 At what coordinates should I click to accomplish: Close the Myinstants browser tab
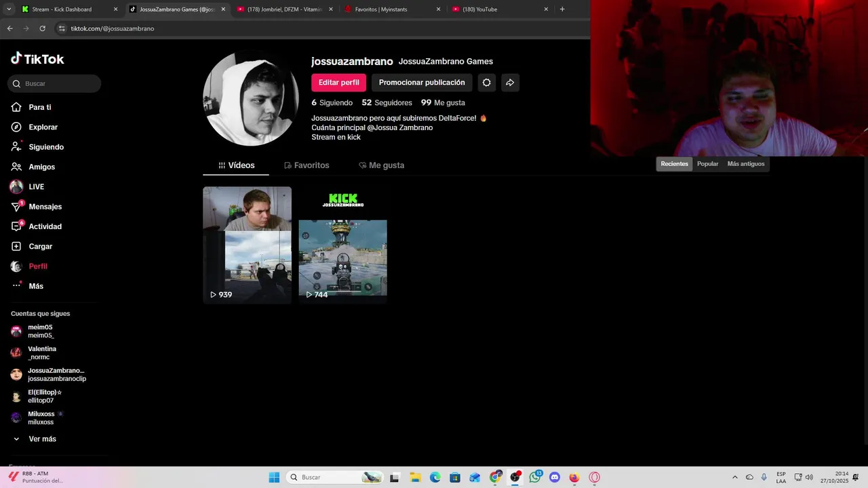click(438, 9)
